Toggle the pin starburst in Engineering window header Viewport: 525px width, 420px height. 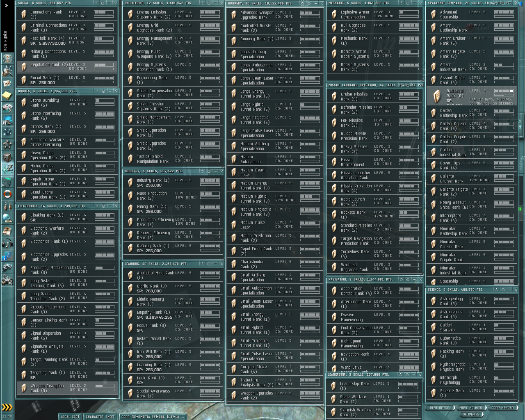click(x=202, y=3)
